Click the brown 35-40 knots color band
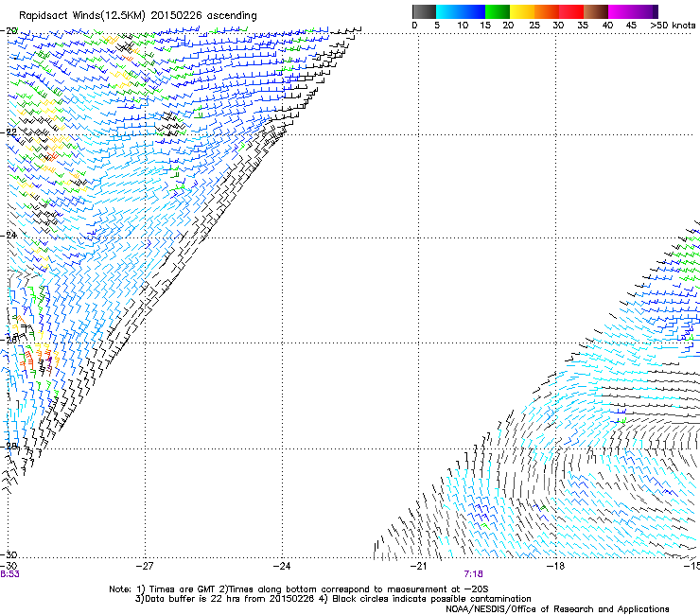This screenshot has height=615, width=700. point(596,11)
